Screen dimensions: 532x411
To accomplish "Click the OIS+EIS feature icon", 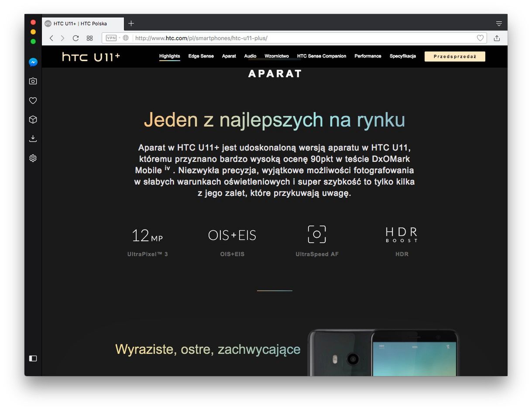I will pyautogui.click(x=232, y=235).
